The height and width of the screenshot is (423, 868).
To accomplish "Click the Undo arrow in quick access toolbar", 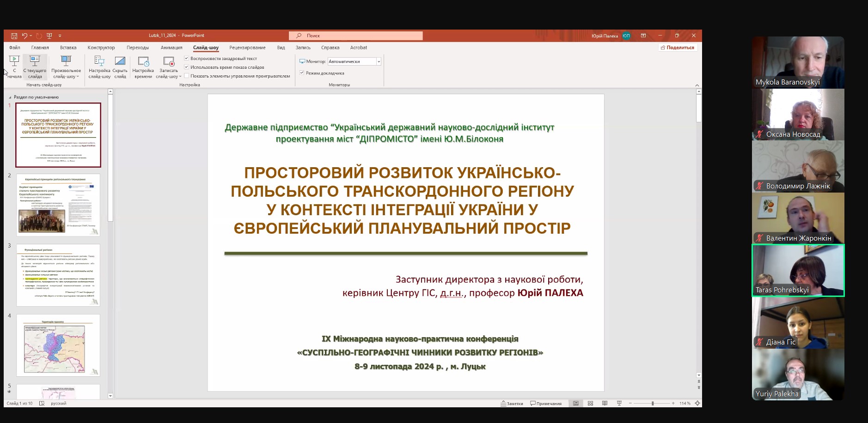I will click(x=24, y=36).
